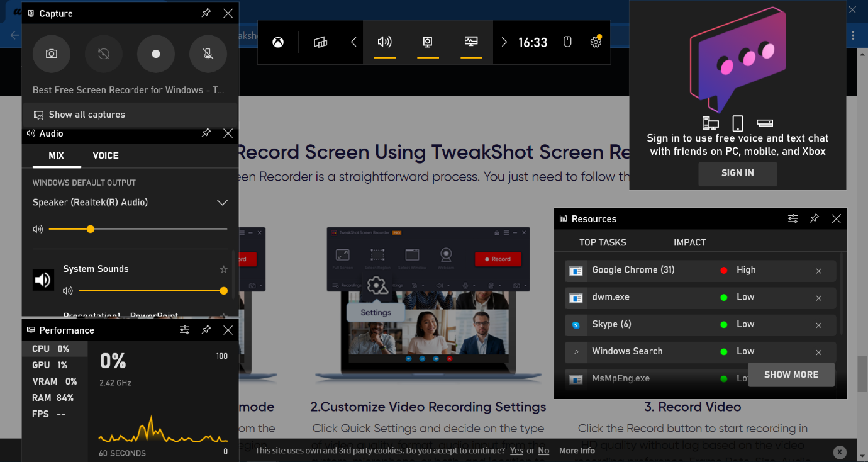
Task: Click the CPU usage graph
Action: click(164, 428)
